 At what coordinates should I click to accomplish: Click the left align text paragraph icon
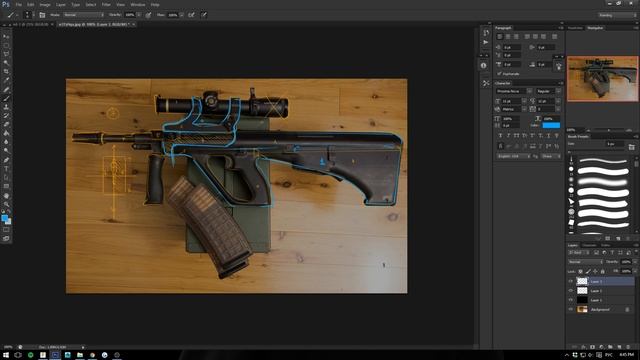tap(500, 37)
